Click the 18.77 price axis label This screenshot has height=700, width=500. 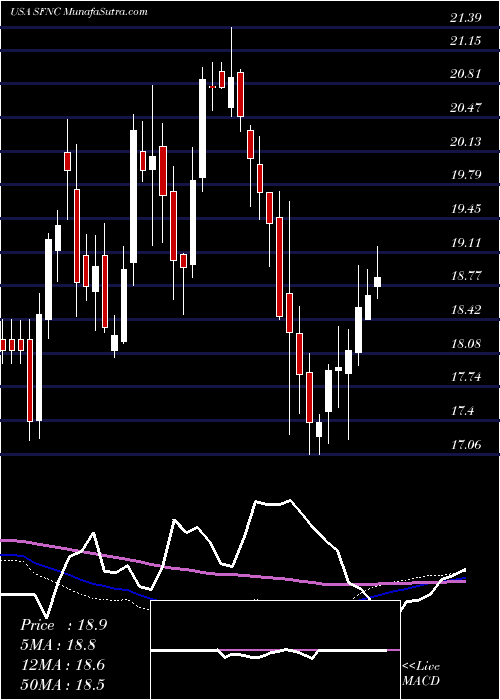[466, 275]
